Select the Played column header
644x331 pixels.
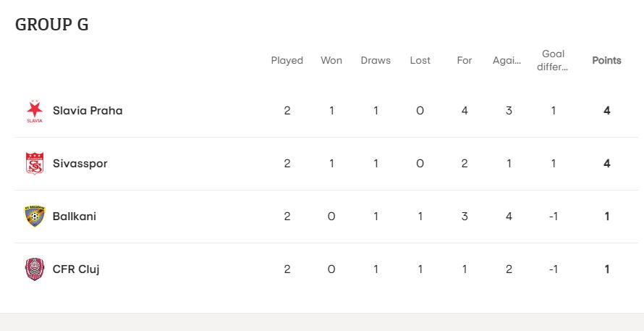click(x=287, y=60)
